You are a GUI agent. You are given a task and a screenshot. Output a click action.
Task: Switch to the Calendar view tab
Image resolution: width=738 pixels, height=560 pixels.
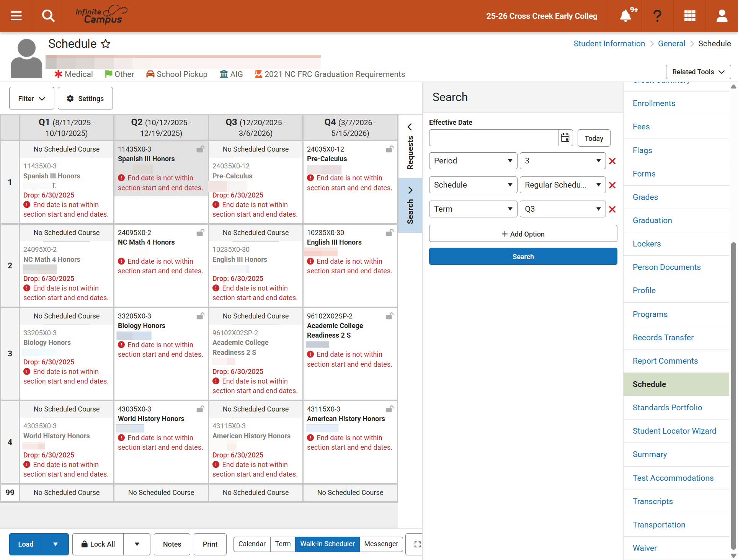tap(252, 544)
